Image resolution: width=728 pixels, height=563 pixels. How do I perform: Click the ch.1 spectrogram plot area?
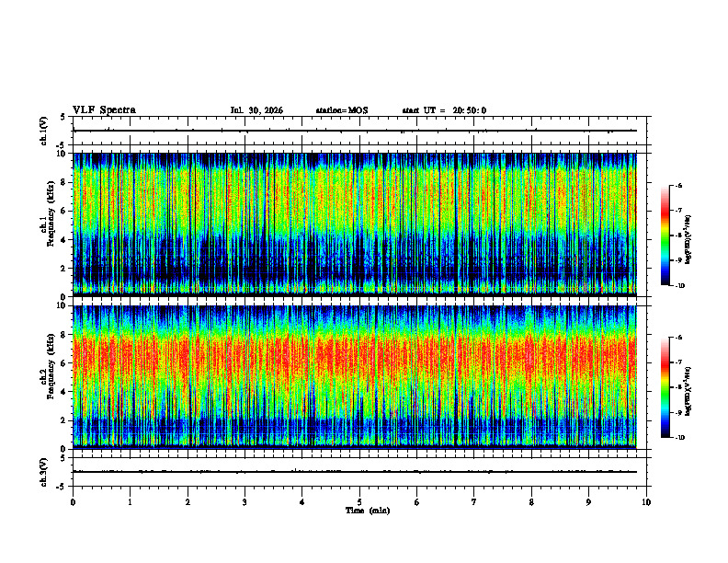tap(355, 224)
